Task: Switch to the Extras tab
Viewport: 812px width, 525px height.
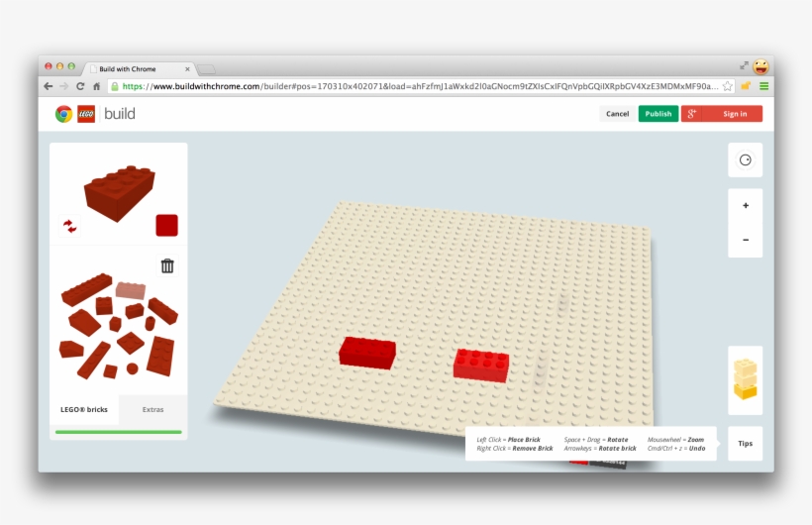Action: point(152,409)
